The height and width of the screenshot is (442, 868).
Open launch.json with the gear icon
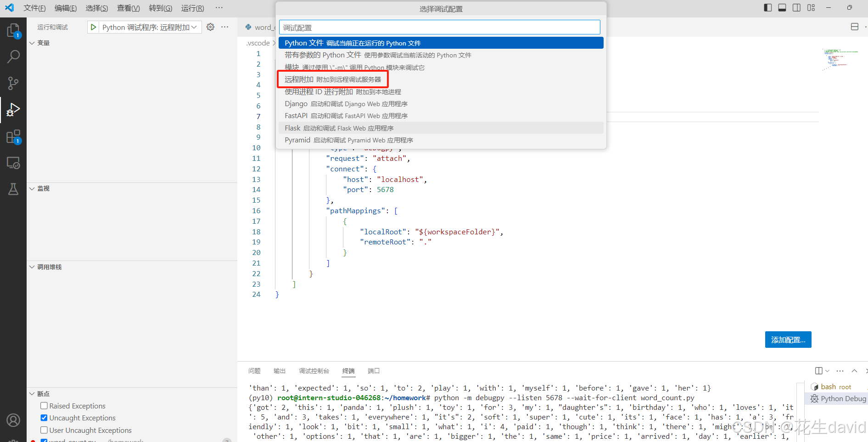point(210,27)
